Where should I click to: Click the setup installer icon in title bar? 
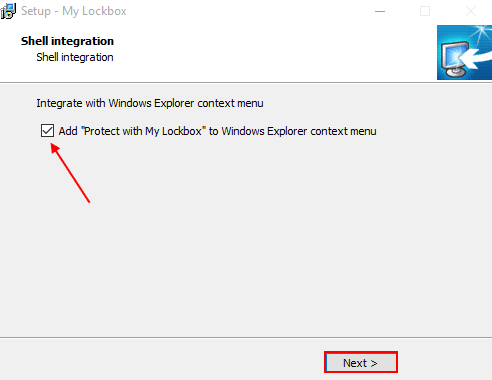(x=8, y=11)
